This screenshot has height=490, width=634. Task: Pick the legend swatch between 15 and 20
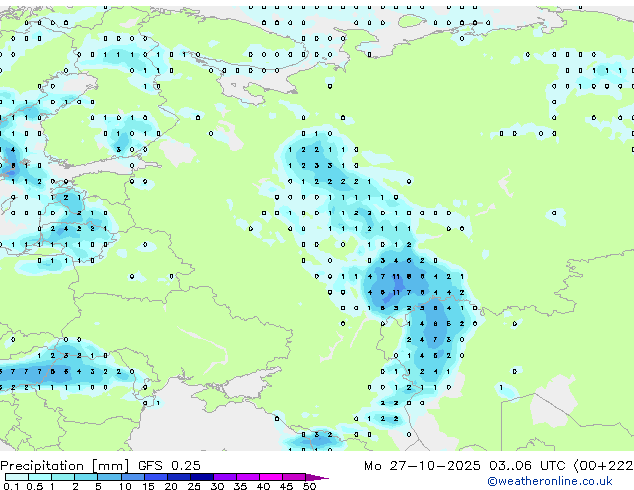(x=155, y=477)
